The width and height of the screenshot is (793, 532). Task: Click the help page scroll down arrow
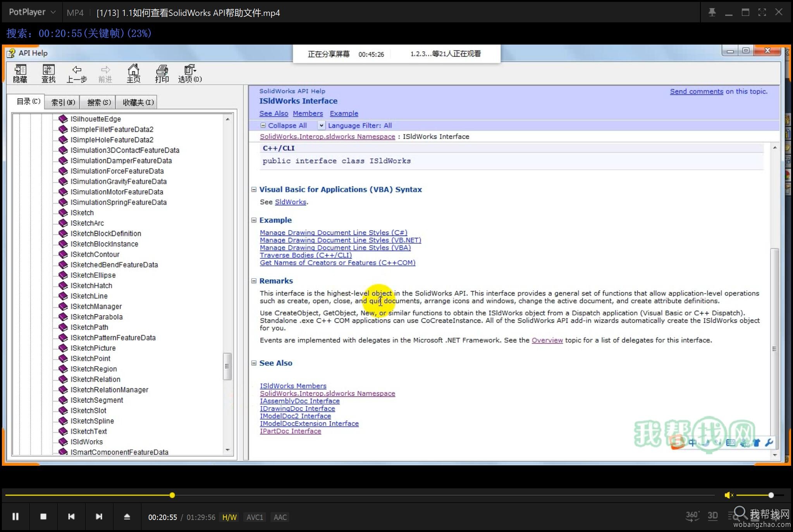774,455
